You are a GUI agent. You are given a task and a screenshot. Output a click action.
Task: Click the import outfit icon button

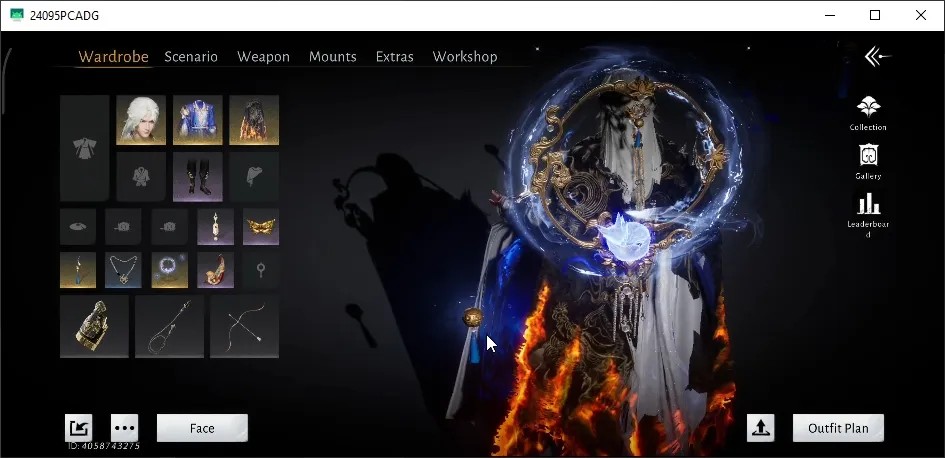pos(79,428)
